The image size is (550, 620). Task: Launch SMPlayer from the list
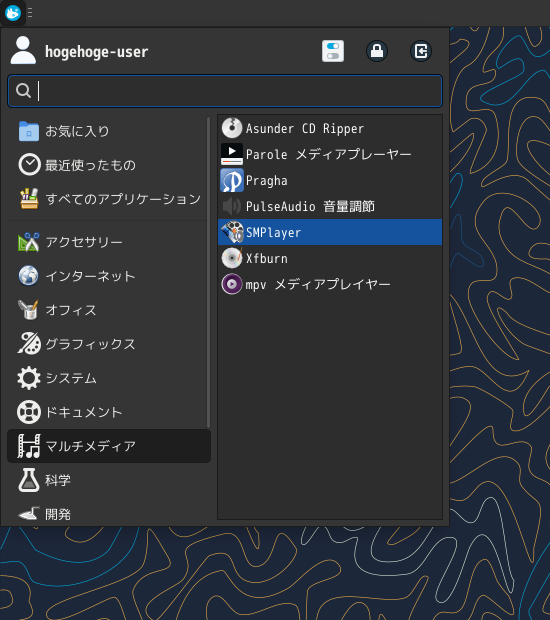(x=330, y=232)
